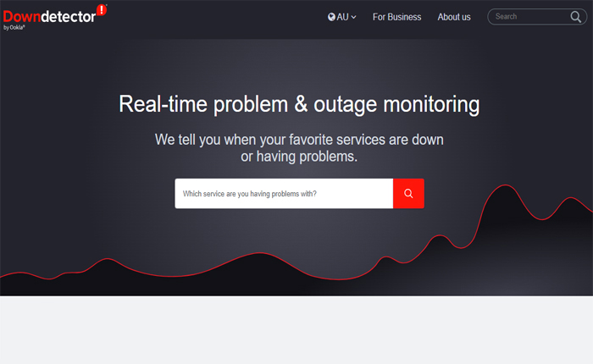Open the AU country selector
The height and width of the screenshot is (364, 593).
[342, 17]
